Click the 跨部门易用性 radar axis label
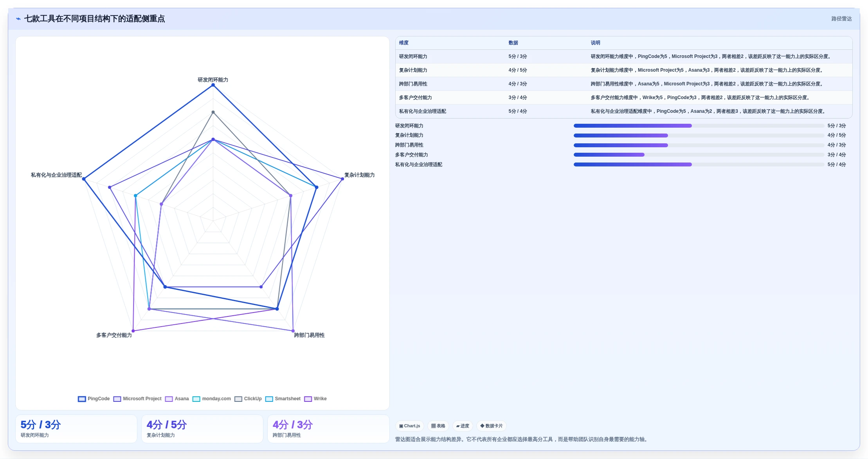The image size is (868, 459). coord(309,335)
